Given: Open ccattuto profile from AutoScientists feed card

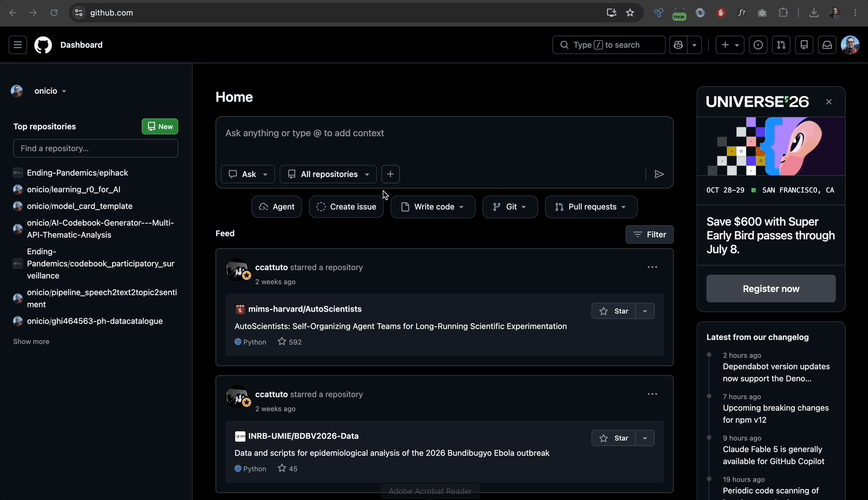Looking at the screenshot, I should [271, 267].
